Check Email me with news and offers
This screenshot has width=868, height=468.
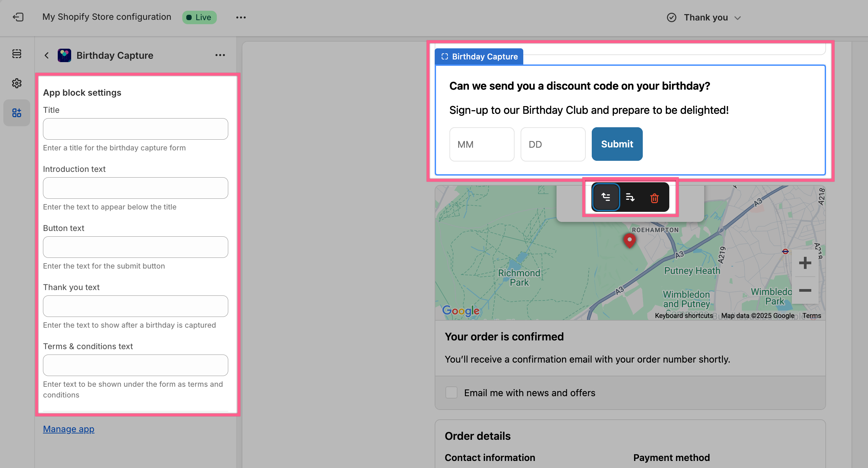tap(451, 392)
